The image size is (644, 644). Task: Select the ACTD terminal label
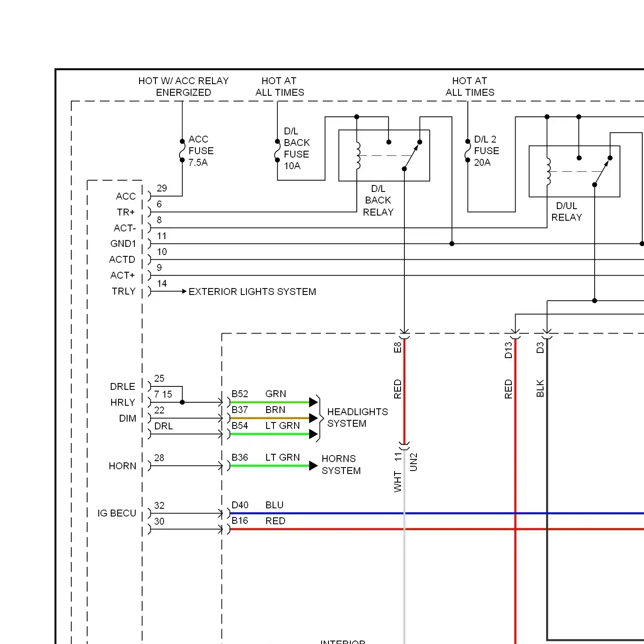(122, 259)
